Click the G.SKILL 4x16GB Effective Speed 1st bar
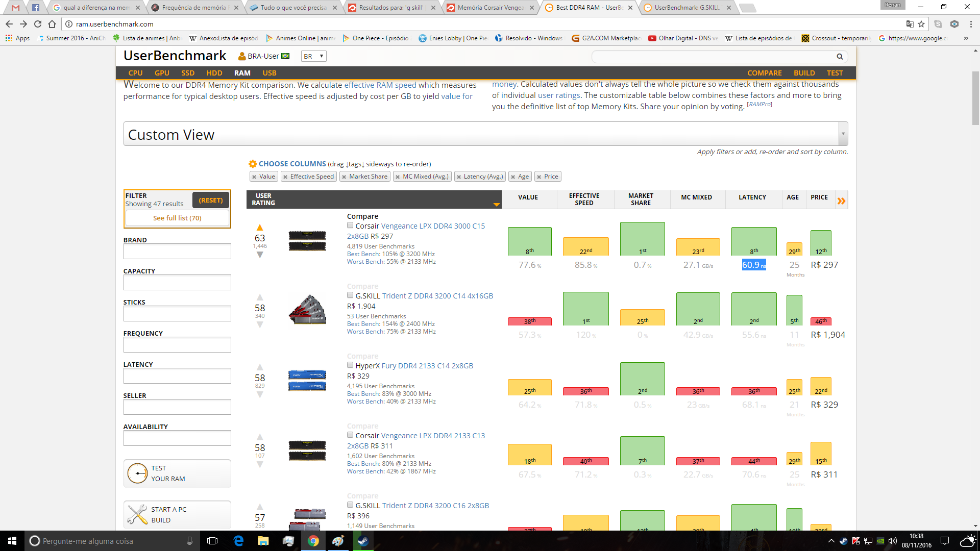The width and height of the screenshot is (980, 551). [x=585, y=309]
